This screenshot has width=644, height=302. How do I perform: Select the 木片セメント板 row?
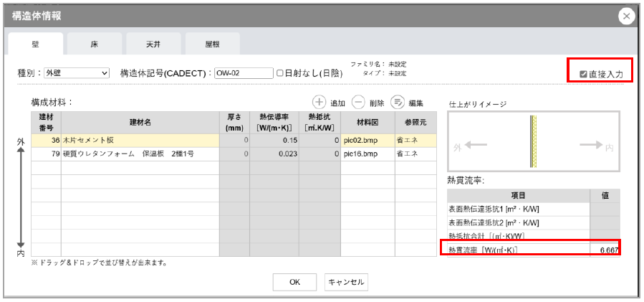[140, 141]
